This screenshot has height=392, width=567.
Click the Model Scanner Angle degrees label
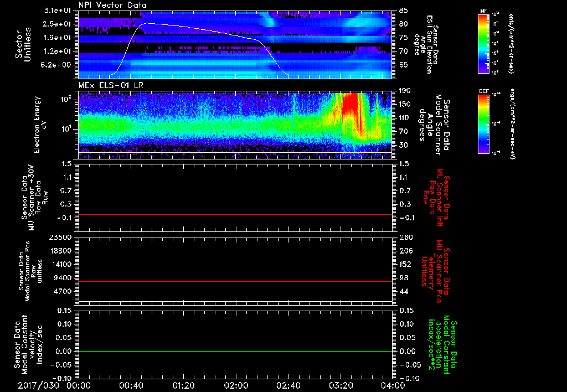coord(434,125)
